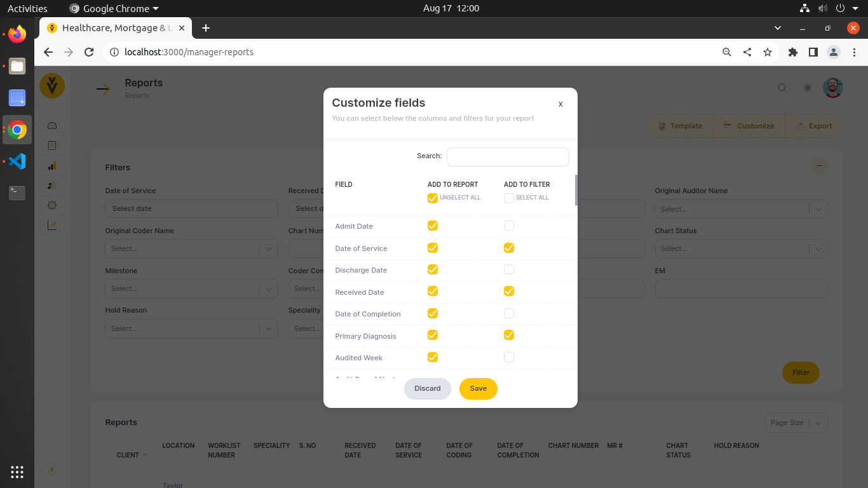Click the Discard button
Image resolution: width=868 pixels, height=488 pixels.
427,388
